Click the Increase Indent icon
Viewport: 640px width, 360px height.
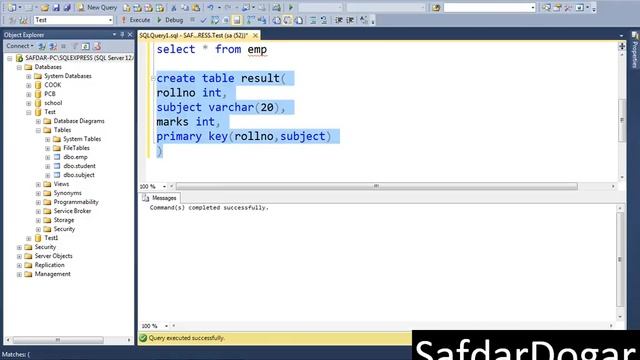350,20
